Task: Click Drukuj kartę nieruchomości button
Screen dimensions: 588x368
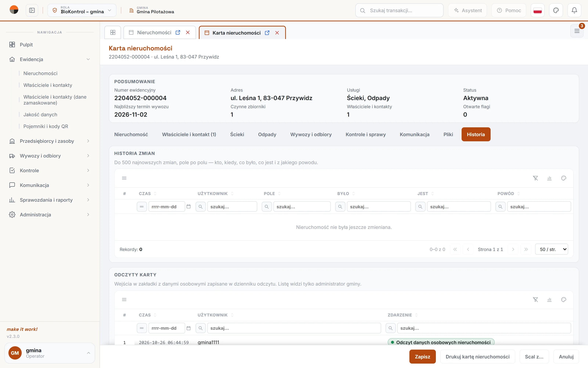Action: tap(477, 357)
